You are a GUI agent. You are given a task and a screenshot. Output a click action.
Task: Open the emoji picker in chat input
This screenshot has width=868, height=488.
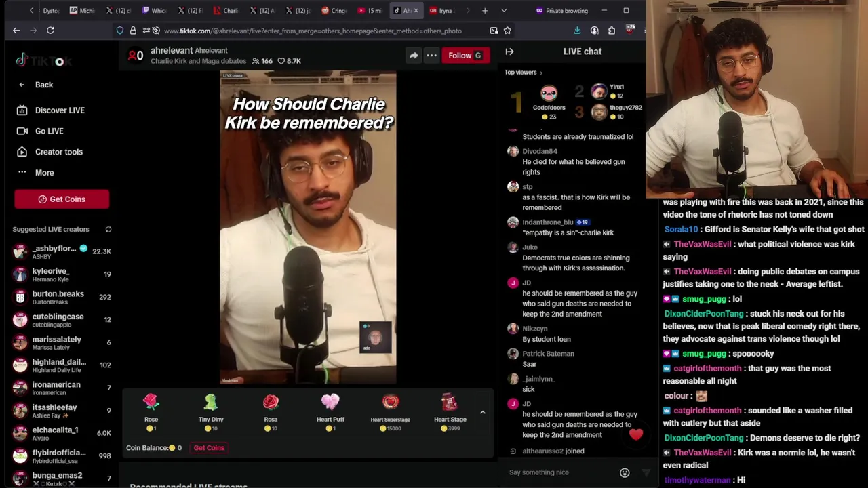click(625, 473)
